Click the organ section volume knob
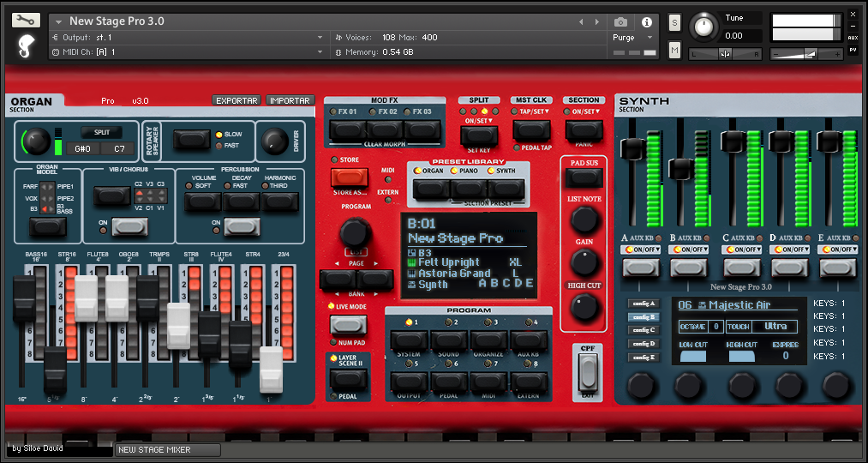The height and width of the screenshot is (463, 868). 36,141
